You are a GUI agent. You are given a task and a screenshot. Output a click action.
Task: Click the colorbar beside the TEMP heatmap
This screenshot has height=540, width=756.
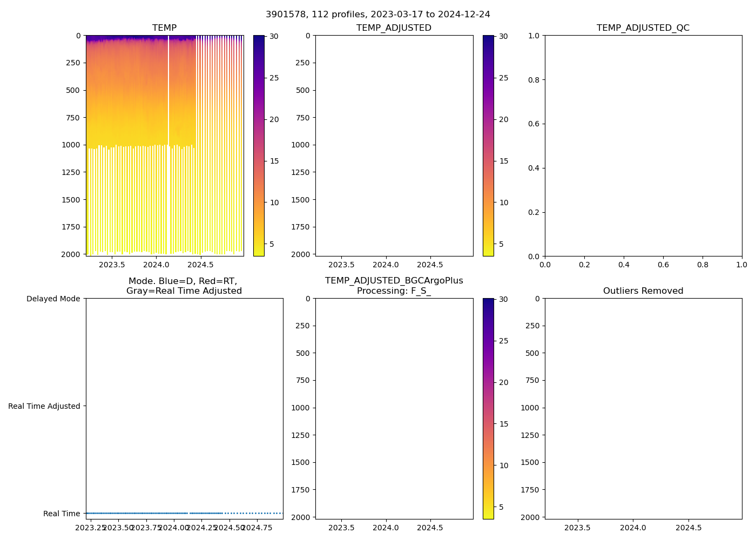pos(259,146)
